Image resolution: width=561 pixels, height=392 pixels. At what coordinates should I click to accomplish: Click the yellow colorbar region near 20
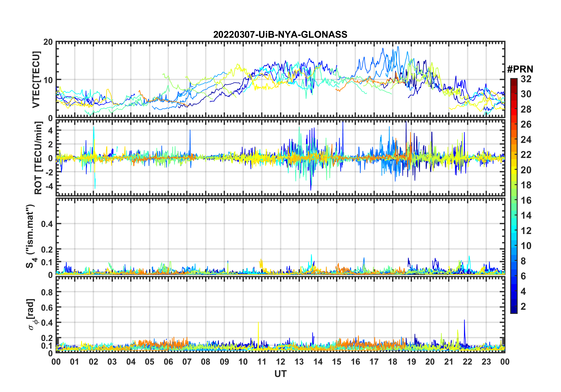click(514, 170)
